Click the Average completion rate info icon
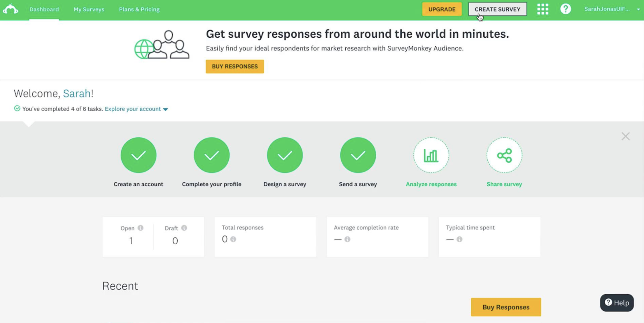Viewport: 644px width, 323px height. pyautogui.click(x=347, y=239)
